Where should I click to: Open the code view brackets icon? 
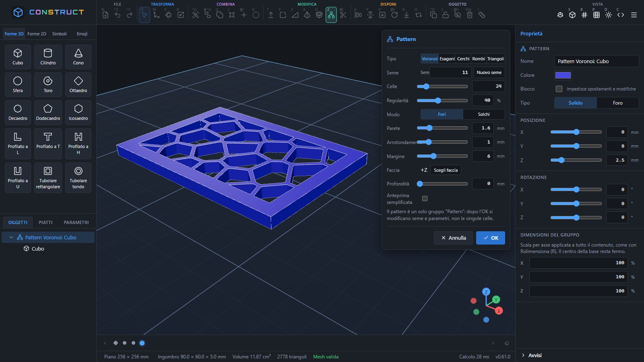tap(621, 15)
